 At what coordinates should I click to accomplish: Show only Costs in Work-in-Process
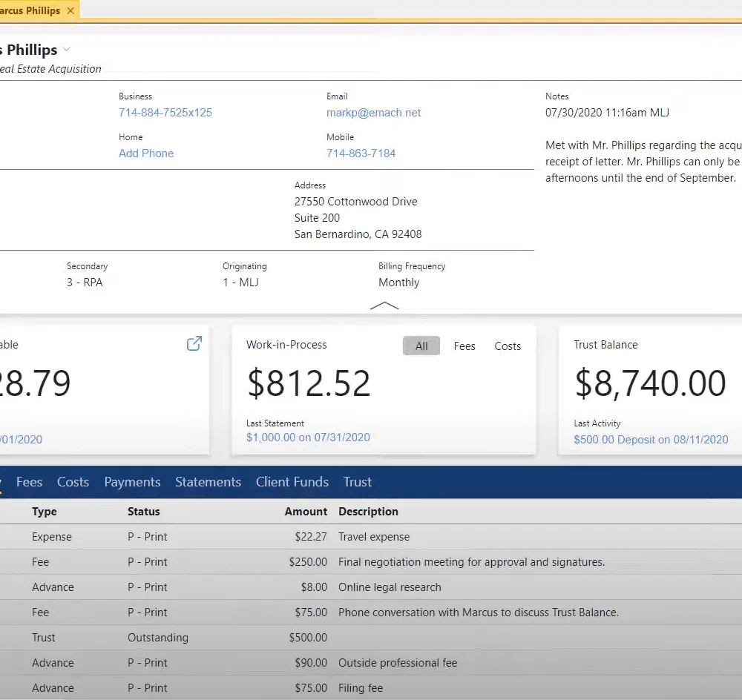[x=508, y=346]
